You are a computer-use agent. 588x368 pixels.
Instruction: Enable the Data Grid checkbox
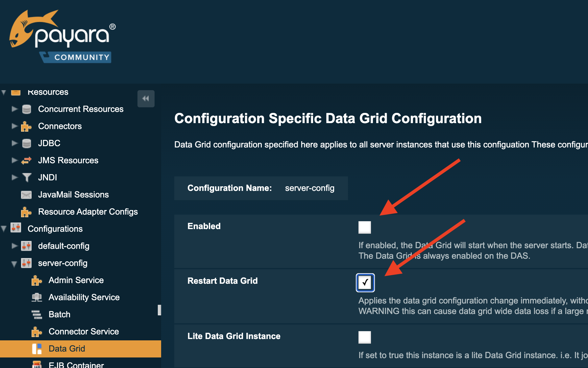point(364,227)
